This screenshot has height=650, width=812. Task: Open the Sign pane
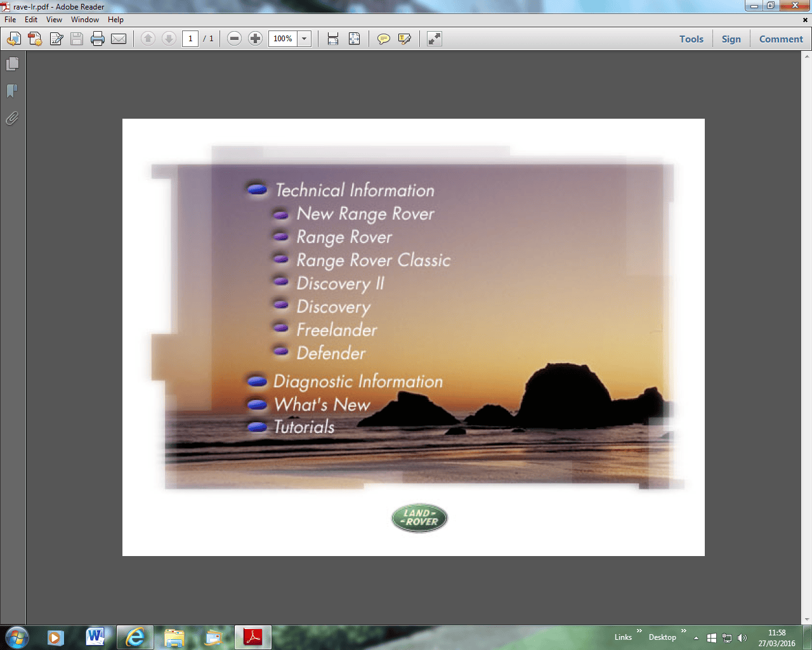pos(731,39)
